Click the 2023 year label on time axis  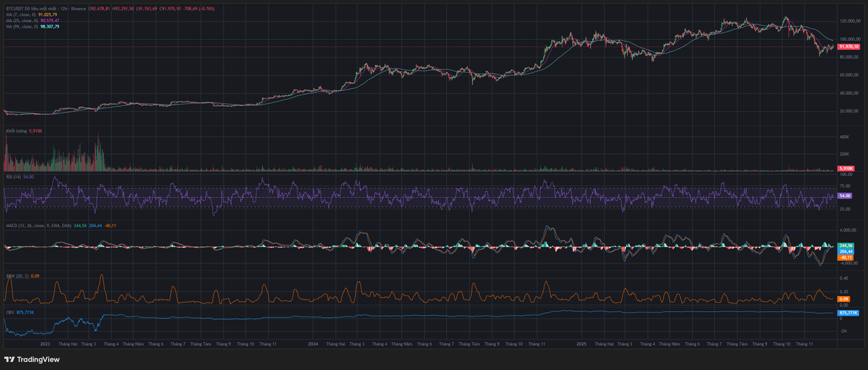coord(45,344)
